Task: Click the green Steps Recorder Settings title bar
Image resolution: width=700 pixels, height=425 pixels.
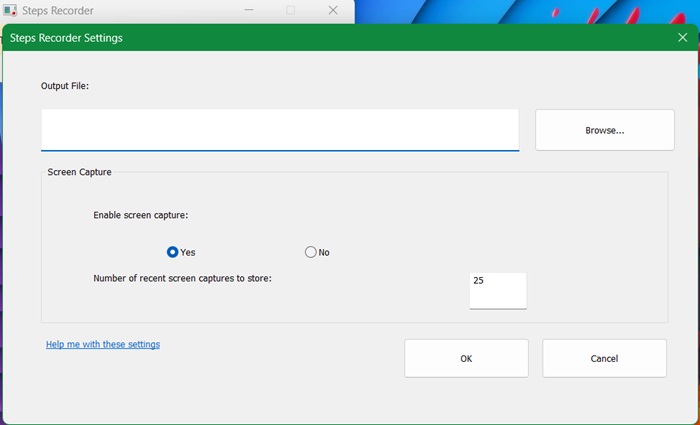Action: click(350, 38)
